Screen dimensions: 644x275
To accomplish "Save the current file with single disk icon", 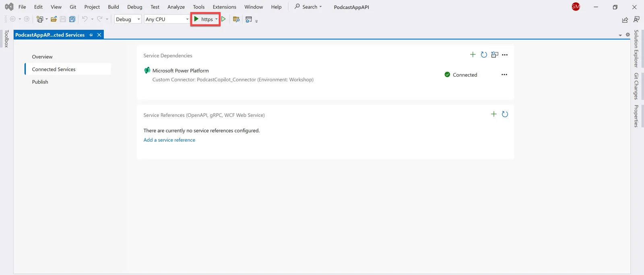I will coord(63,19).
